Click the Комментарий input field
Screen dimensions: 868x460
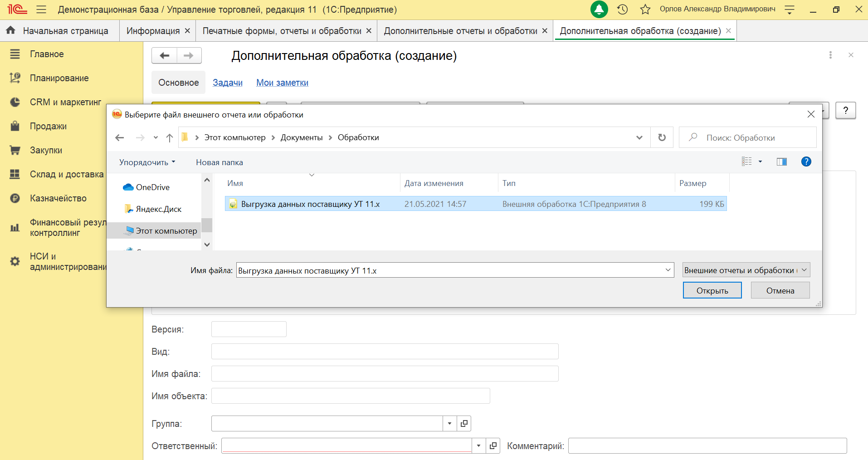(707, 445)
